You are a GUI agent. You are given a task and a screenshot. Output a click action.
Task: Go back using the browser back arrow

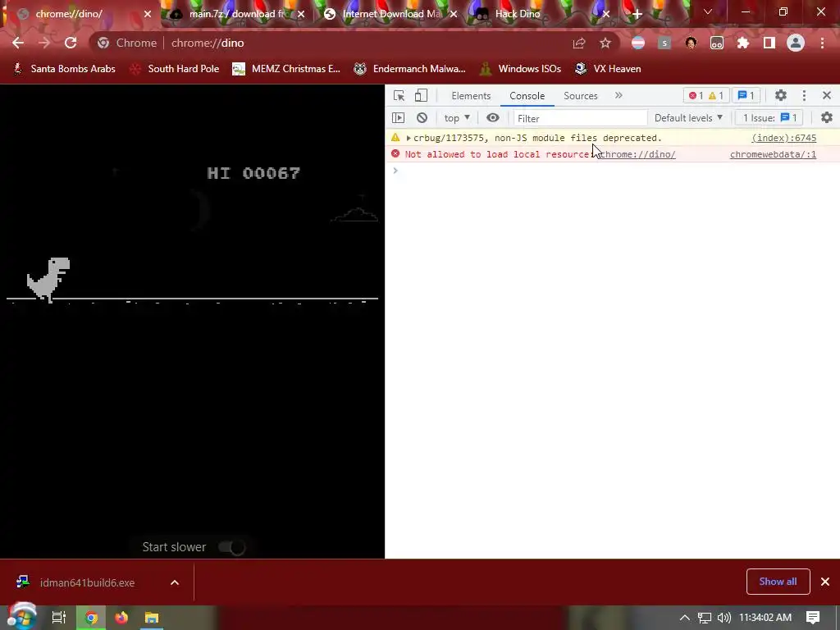tap(18, 43)
